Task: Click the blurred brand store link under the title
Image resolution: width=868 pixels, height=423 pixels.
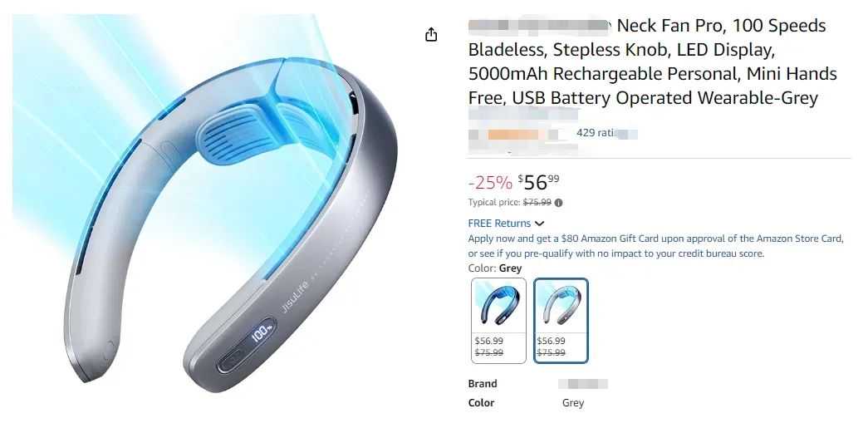Action: [x=523, y=116]
